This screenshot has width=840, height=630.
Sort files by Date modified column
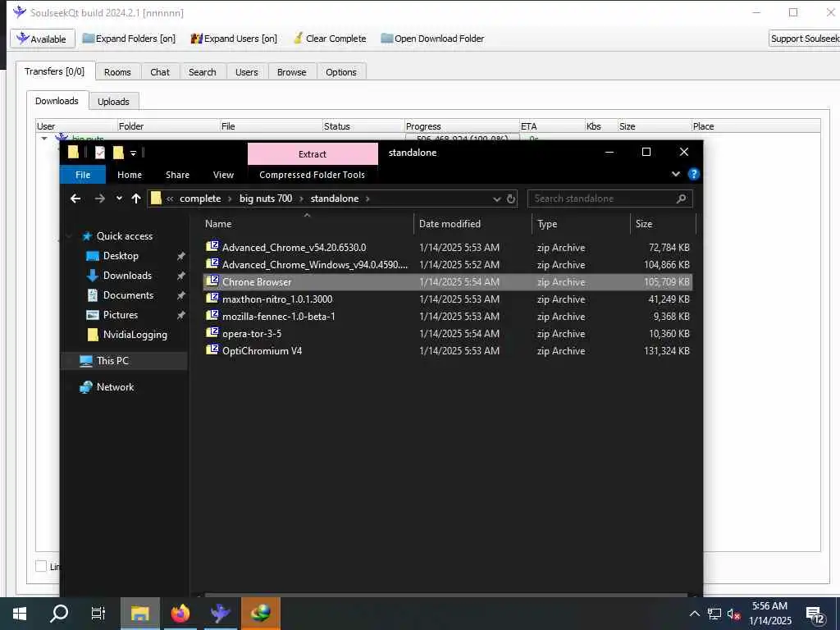coord(473,224)
